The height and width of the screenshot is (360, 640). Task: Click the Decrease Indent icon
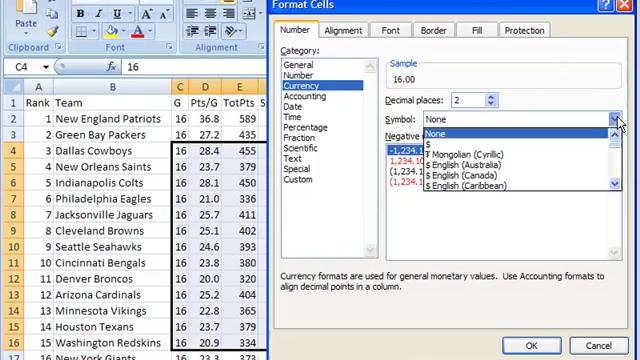point(192,31)
